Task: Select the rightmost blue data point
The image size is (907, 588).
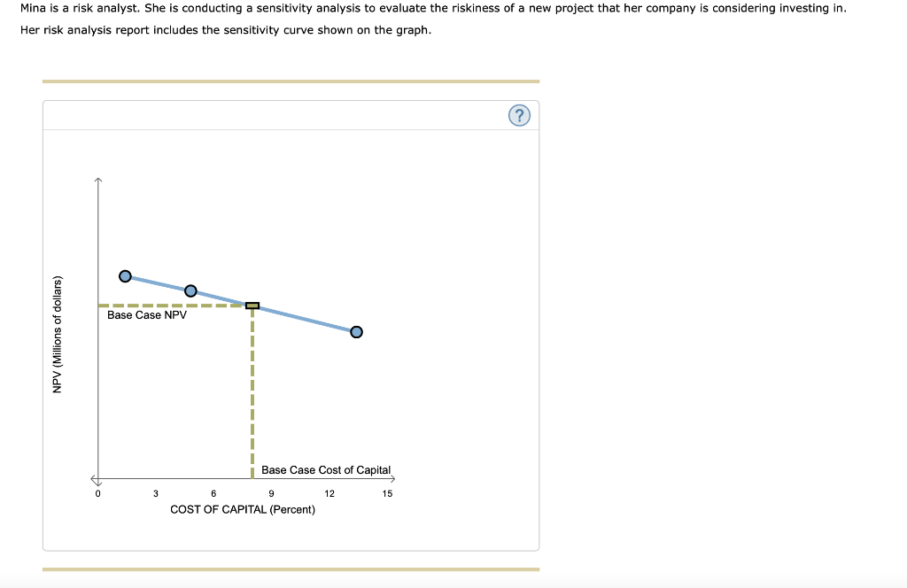Action: [356, 331]
